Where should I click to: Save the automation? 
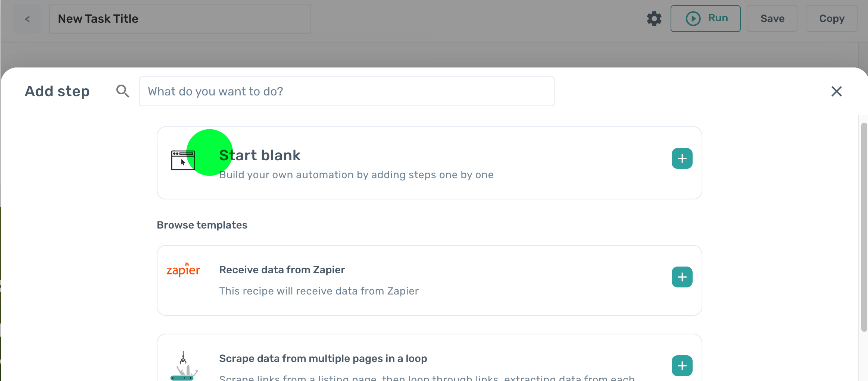pyautogui.click(x=771, y=18)
